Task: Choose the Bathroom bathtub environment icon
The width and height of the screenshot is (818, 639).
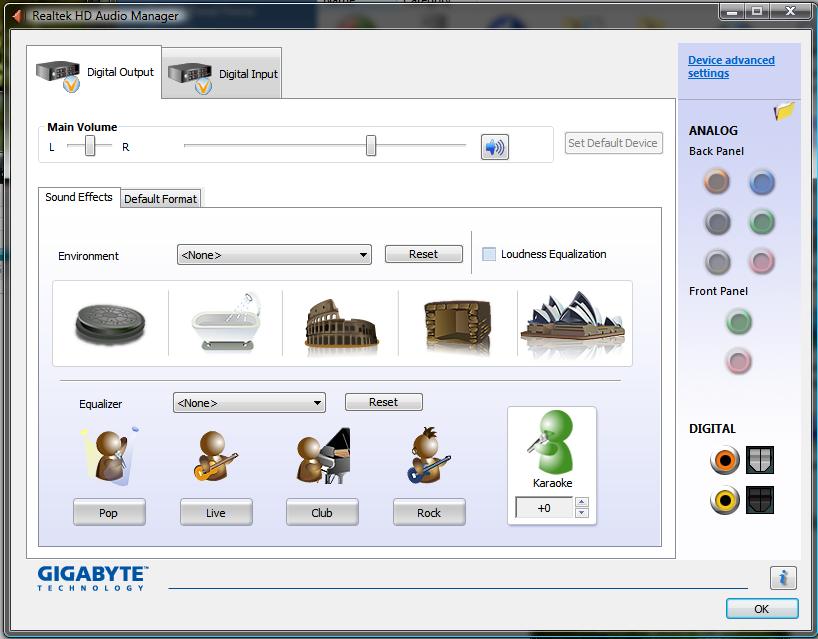Action: [x=226, y=321]
